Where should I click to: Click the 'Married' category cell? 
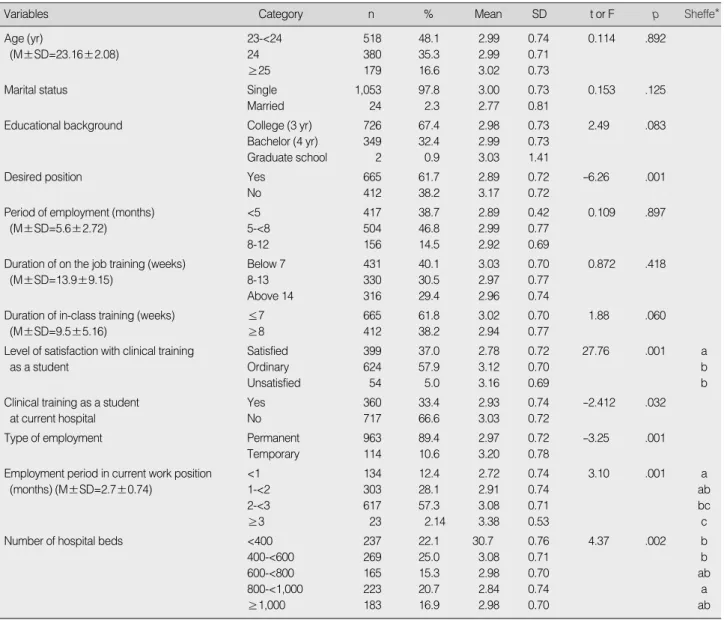pyautogui.click(x=265, y=106)
